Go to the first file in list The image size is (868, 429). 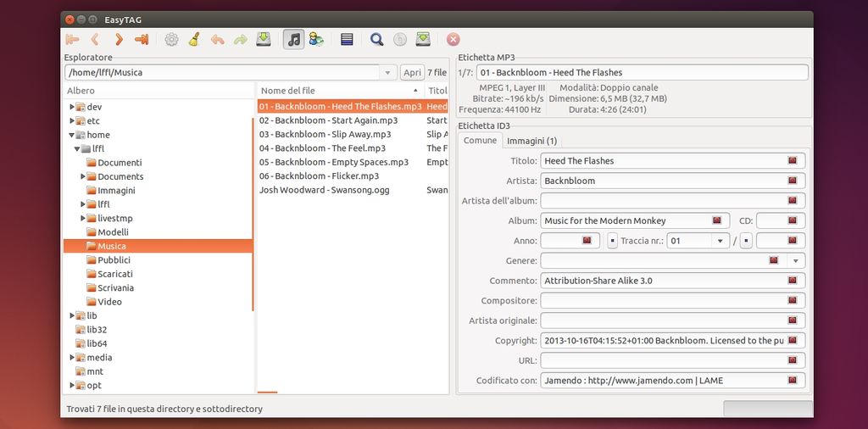[72, 39]
